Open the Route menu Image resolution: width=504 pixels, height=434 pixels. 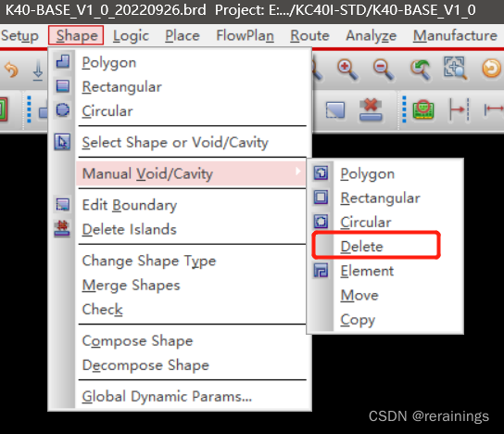pyautogui.click(x=309, y=36)
